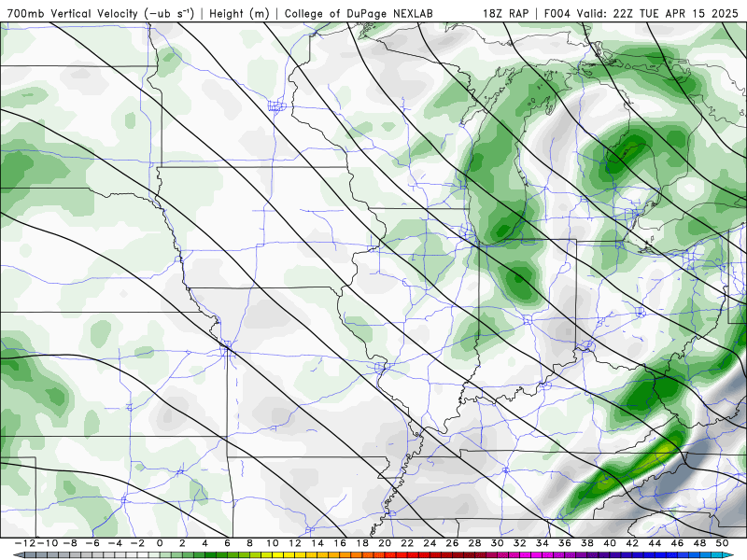Click the '24' color scale label
Screen dimensions: 747x560
pos(430,543)
